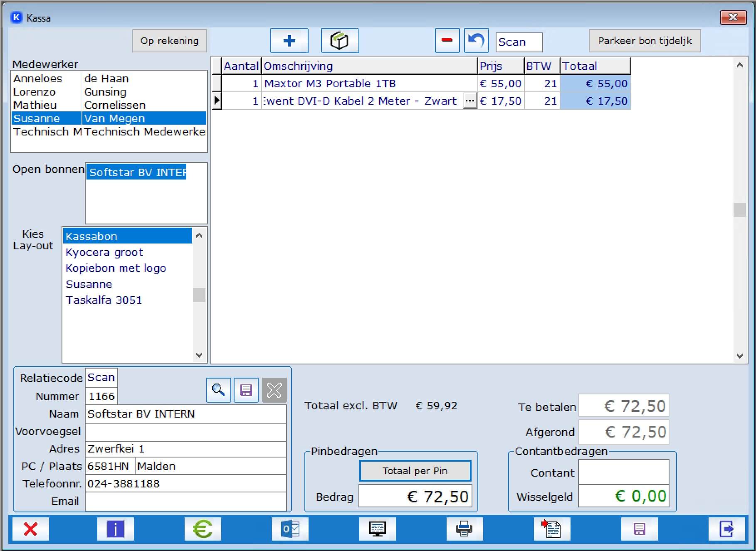Click the blue info icon in bottom bar
The width and height of the screenshot is (756, 551).
pos(115,529)
